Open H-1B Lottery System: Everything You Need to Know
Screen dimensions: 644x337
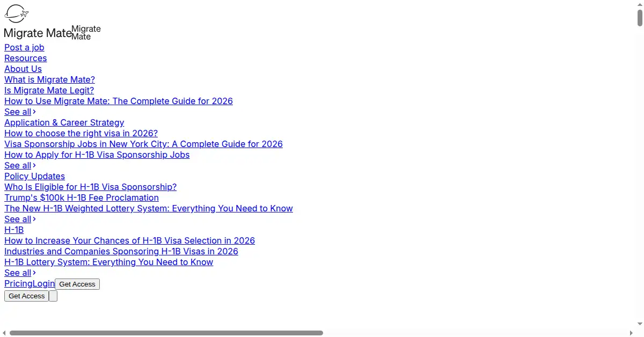tap(108, 262)
